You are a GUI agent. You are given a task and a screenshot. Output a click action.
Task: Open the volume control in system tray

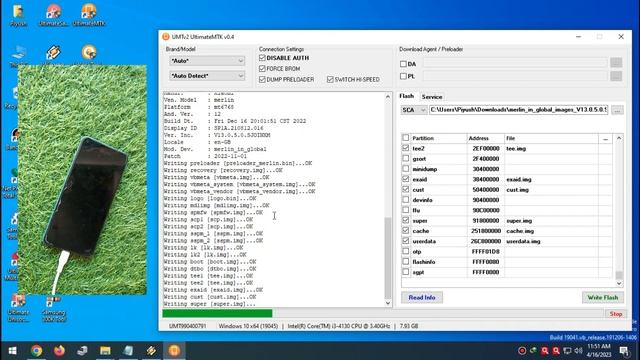(x=578, y=351)
